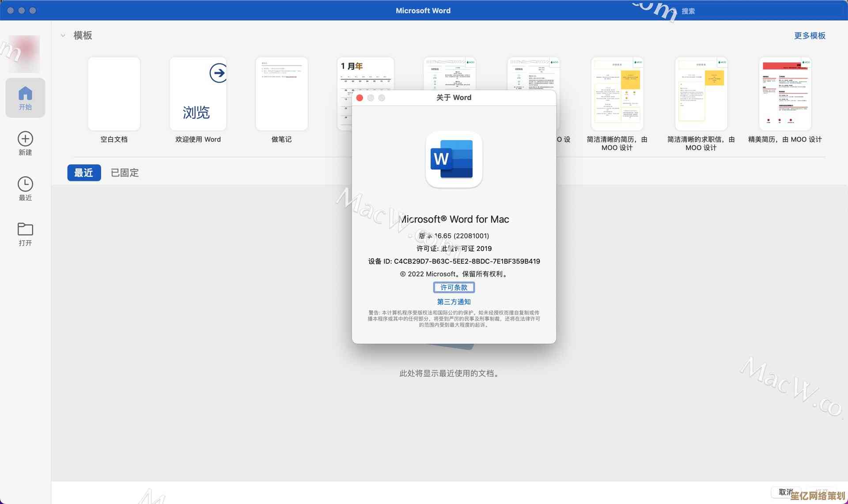Click the arrow icon on the welcome template
848x504 pixels.
218,73
